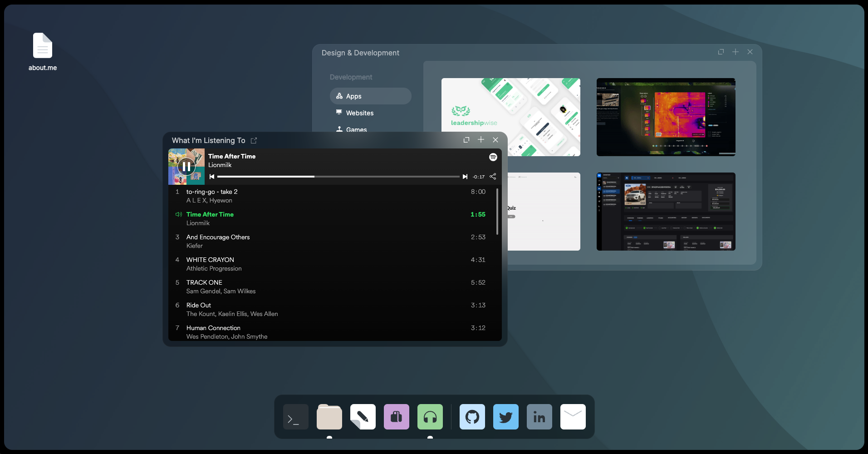
Task: Skip to the next track in the player
Action: pos(465,177)
